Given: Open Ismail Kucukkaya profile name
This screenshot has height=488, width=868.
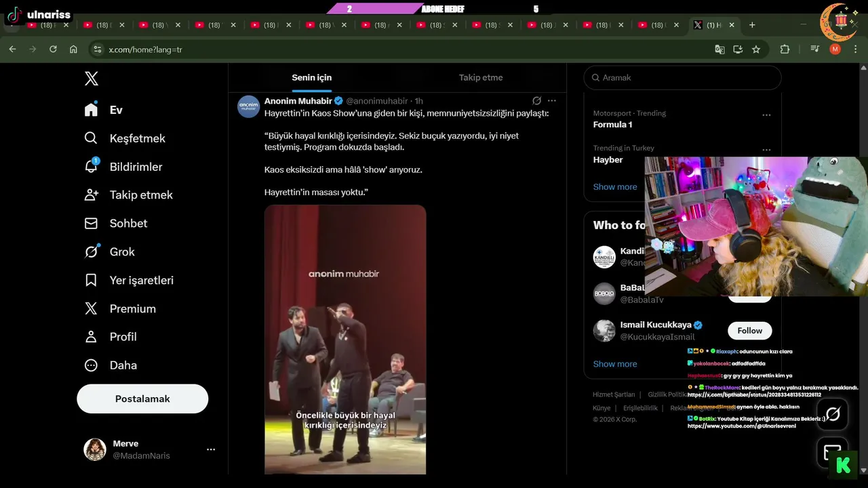Looking at the screenshot, I should (x=654, y=325).
